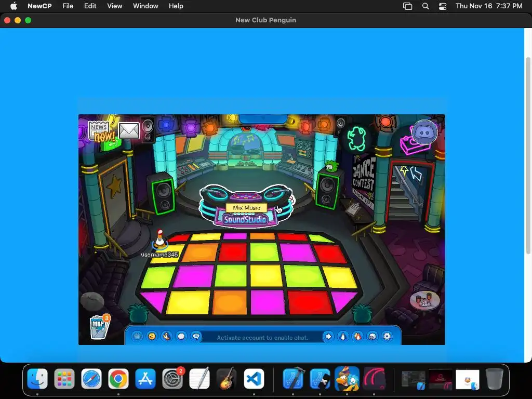This screenshot has width=532, height=399.
Task: Click the username345 penguin
Action: point(160,239)
